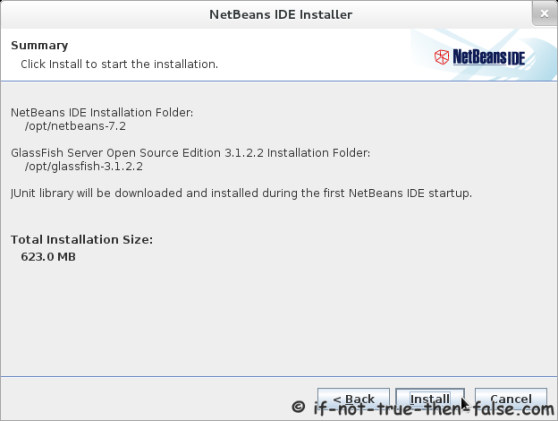
Task: Close the NetBeans IDE Installer window
Action: 544,14
